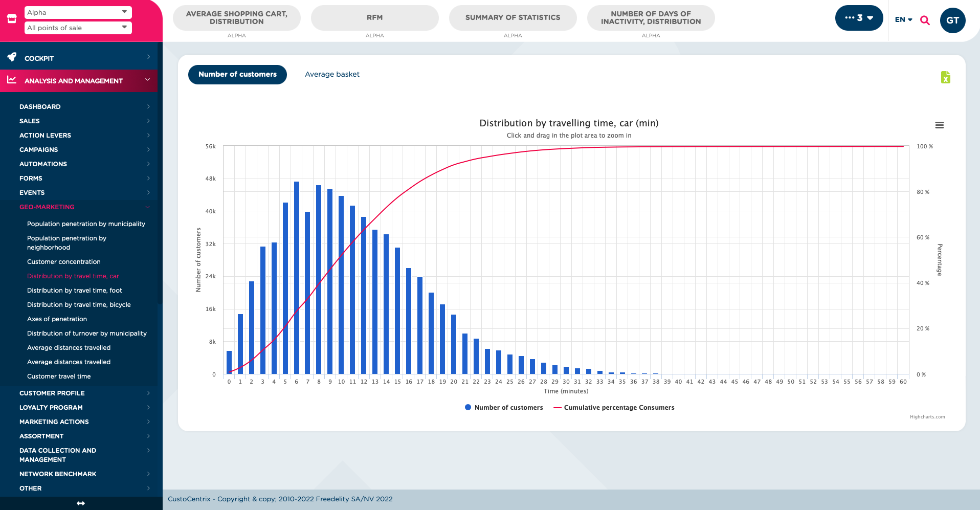Click the Cockpit rocket icon

(x=12, y=57)
